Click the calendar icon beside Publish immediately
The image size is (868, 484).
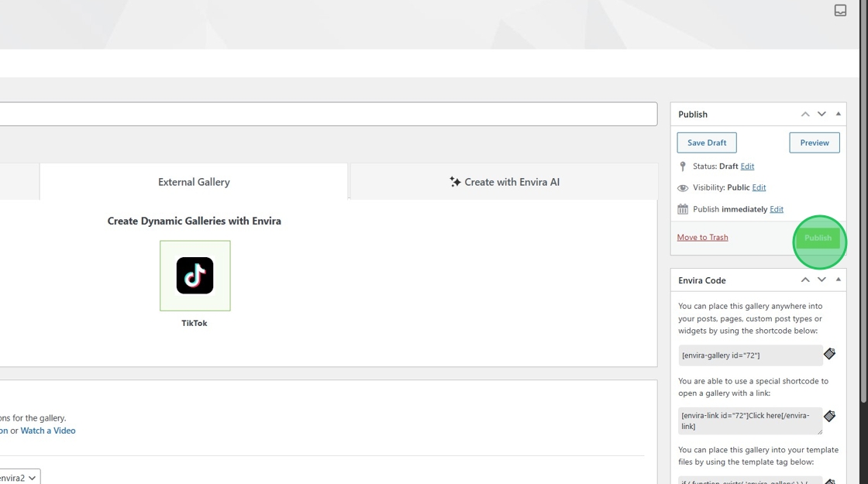683,209
